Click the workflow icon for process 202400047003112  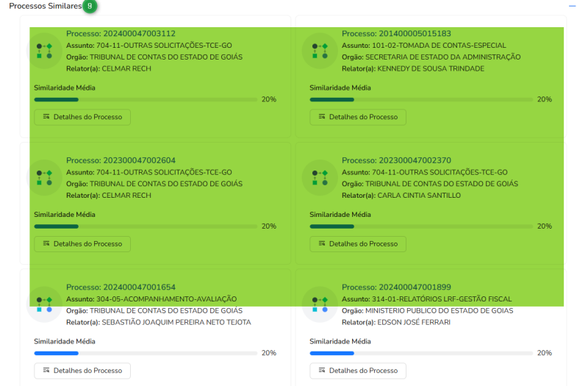44,50
